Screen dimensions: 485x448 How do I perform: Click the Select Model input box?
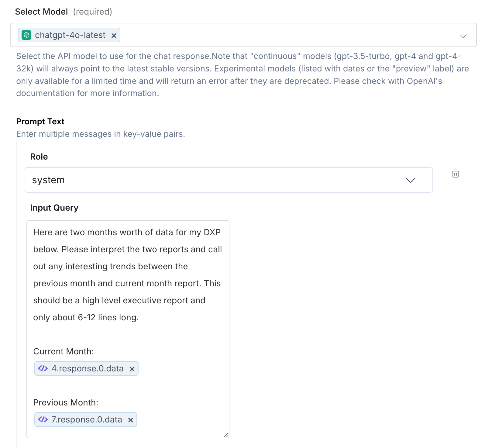coord(243,35)
